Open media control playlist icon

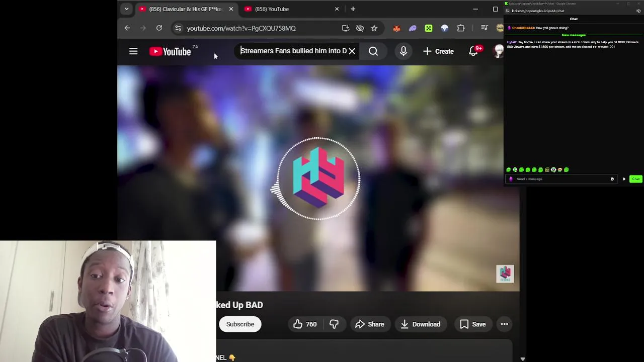click(484, 28)
